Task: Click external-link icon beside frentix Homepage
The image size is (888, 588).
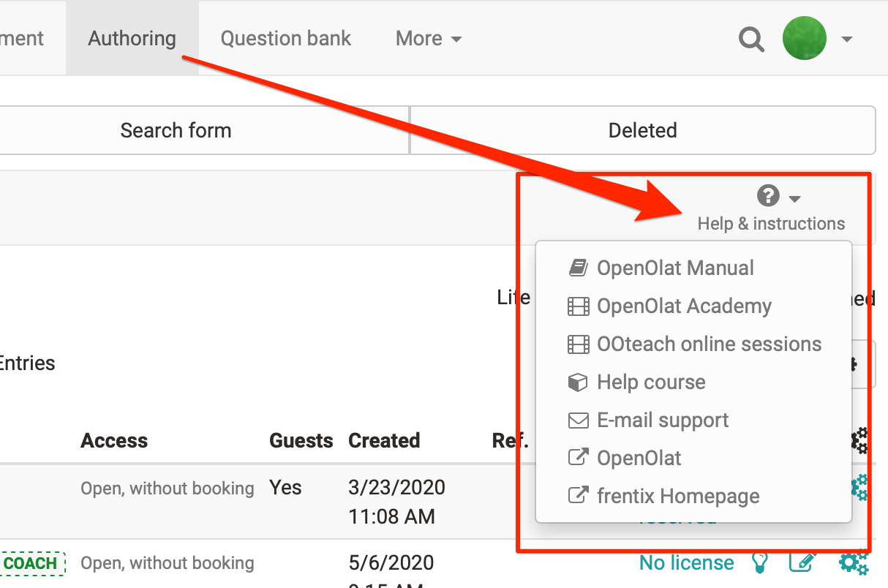Action: [579, 496]
